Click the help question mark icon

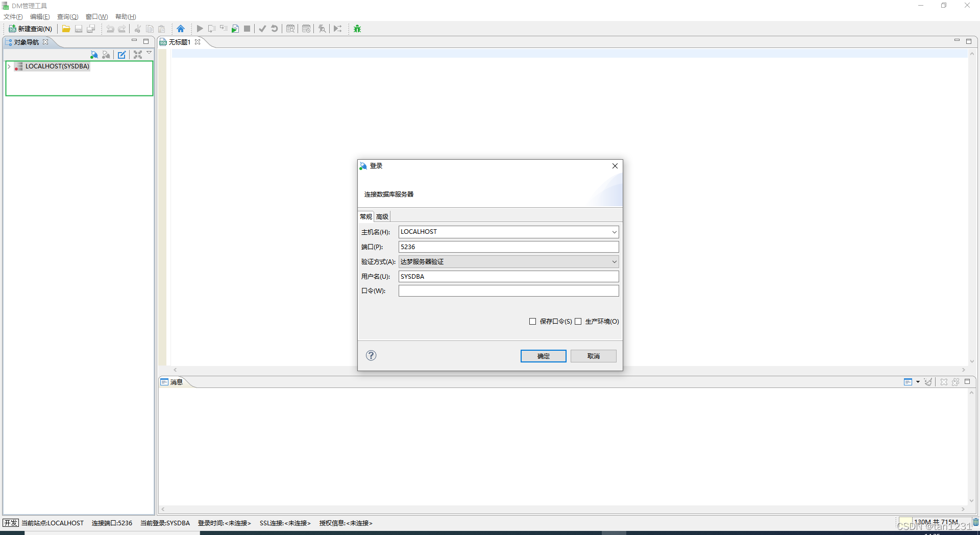pyautogui.click(x=371, y=355)
